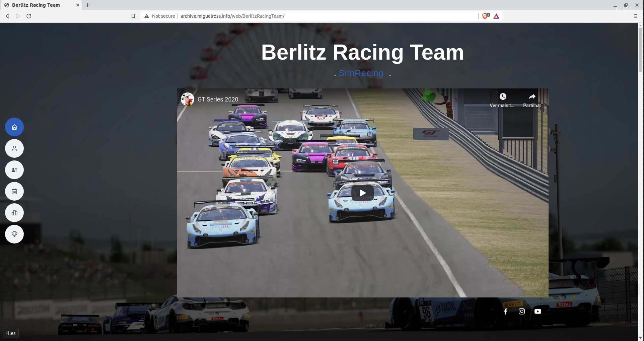Viewport: 644px width, 341px height.
Task: Open the Instagram icon in the footer
Action: click(521, 311)
